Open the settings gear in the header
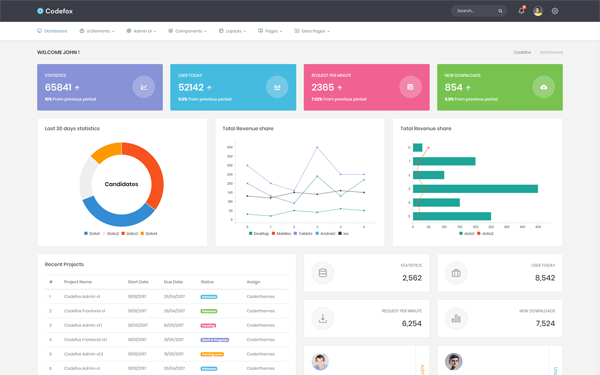Screen dimensions: 600x375 click(x=555, y=11)
